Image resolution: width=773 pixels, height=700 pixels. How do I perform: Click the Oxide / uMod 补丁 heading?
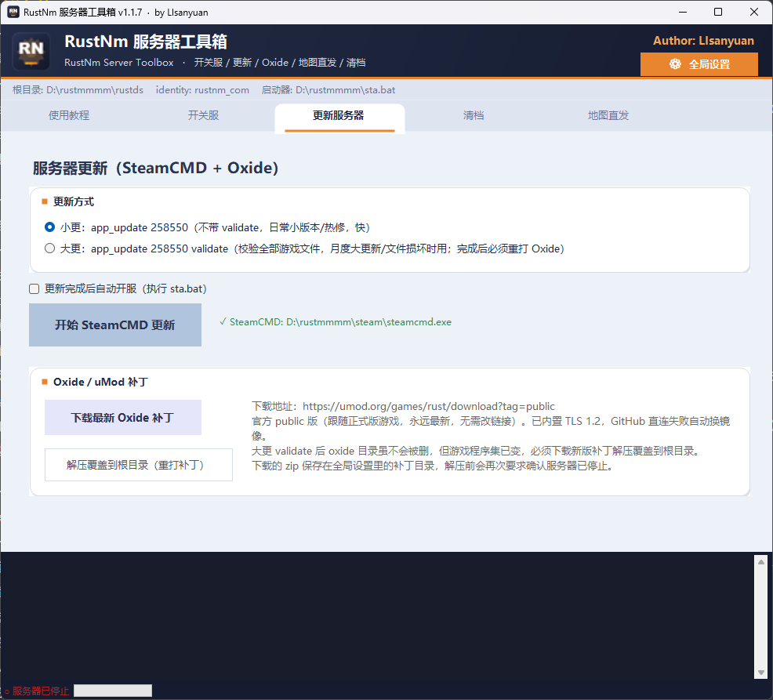100,382
